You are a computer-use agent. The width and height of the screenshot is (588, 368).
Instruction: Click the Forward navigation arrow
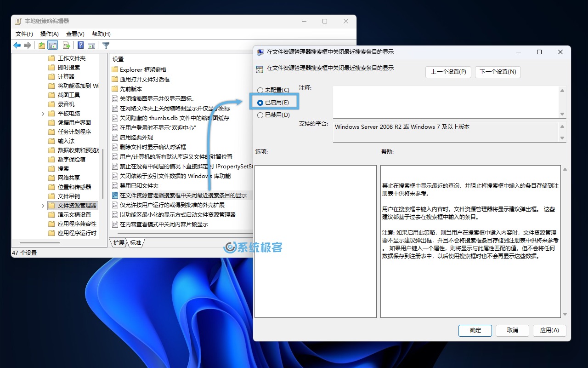point(28,45)
